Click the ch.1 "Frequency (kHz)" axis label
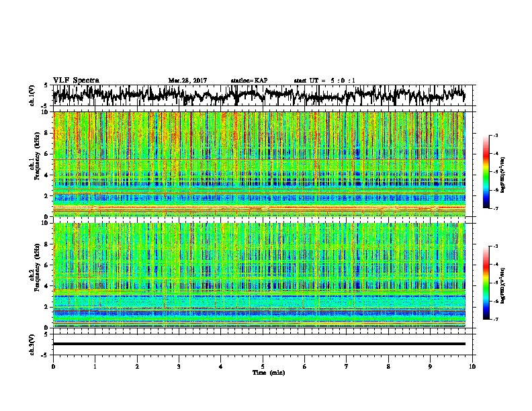532x411 pixels. (x=37, y=156)
